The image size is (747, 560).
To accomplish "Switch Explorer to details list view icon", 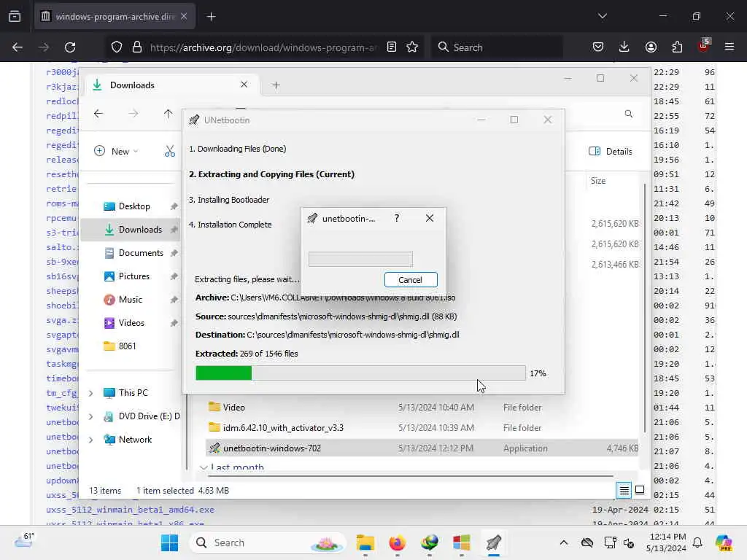I will (x=624, y=491).
